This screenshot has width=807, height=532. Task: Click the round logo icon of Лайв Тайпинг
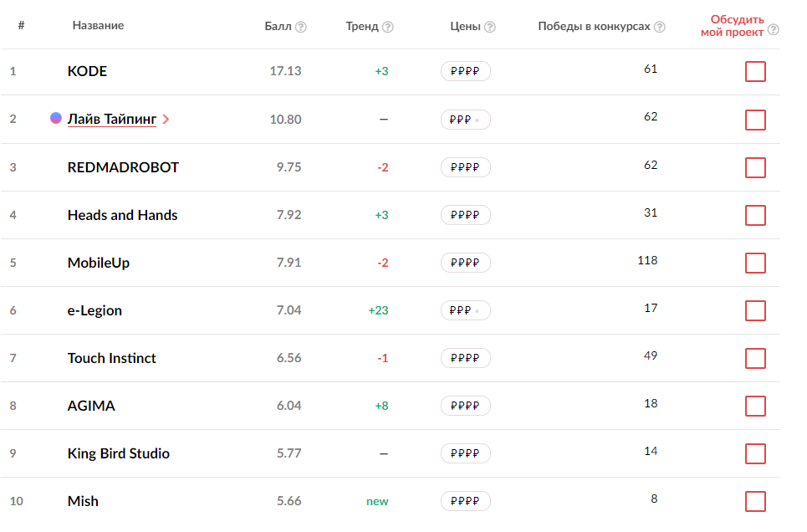(x=56, y=118)
